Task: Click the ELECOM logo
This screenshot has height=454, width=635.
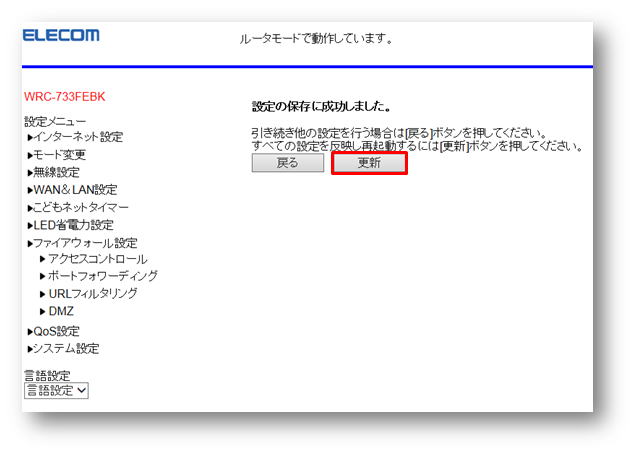Action: click(61, 35)
